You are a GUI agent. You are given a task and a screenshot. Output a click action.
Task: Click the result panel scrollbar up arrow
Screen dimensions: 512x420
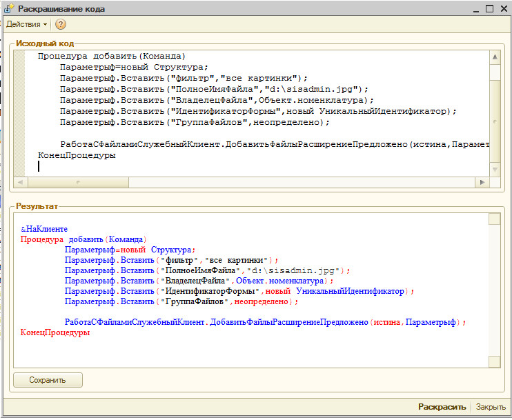(494, 219)
